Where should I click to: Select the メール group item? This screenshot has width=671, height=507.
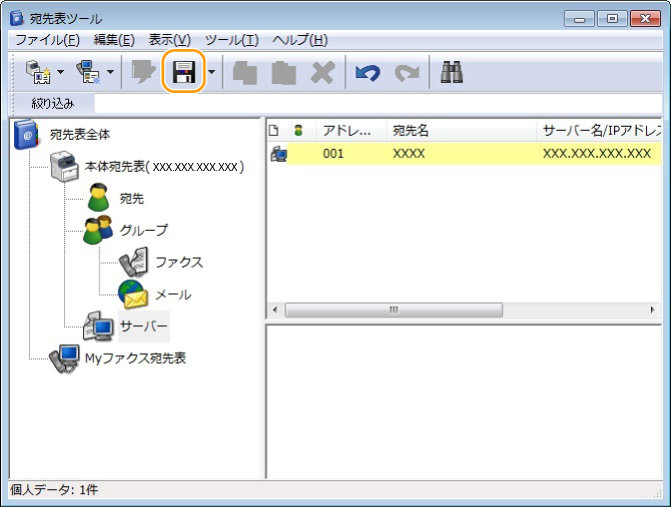(173, 294)
